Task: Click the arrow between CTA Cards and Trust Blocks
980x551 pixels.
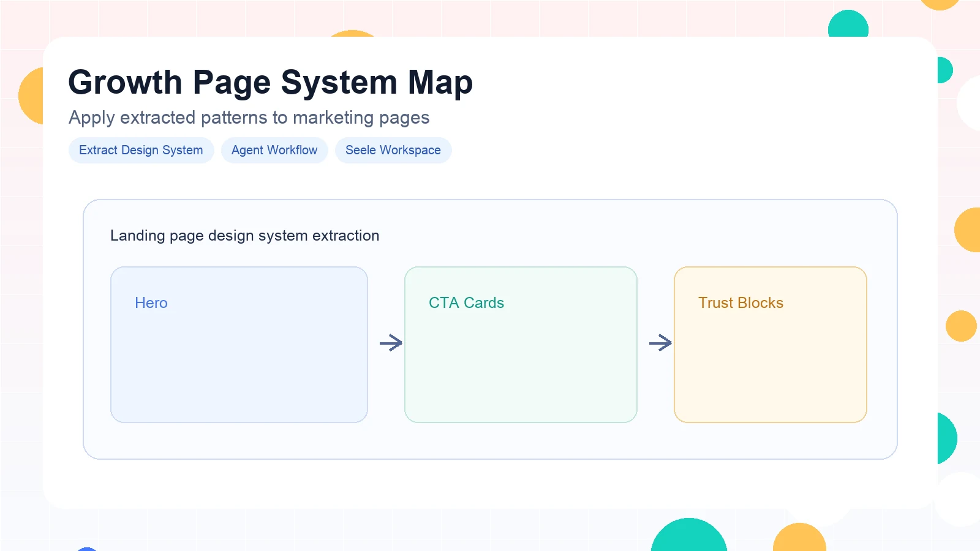Action: coord(660,342)
